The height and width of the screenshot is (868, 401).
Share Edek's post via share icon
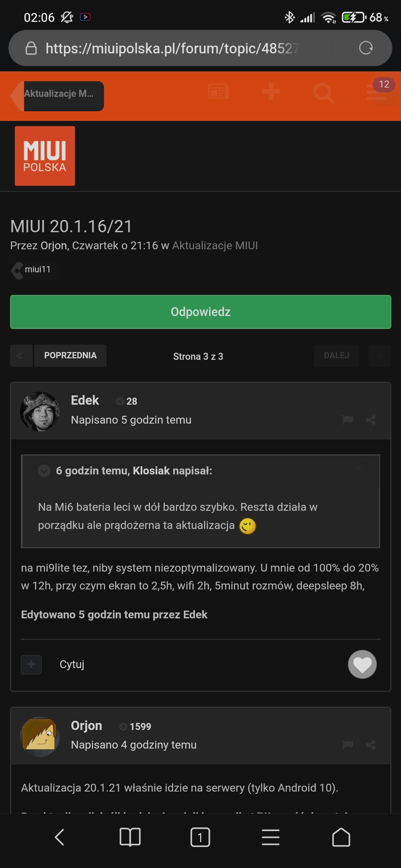(x=371, y=420)
